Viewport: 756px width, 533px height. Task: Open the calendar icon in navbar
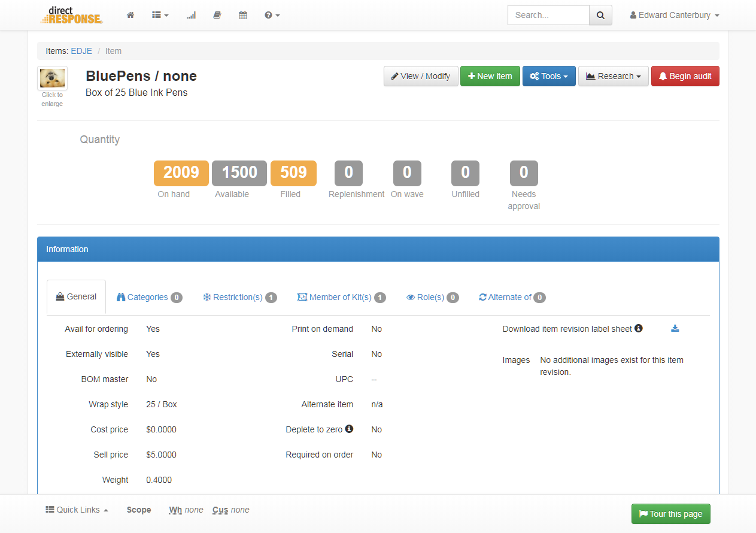(243, 15)
